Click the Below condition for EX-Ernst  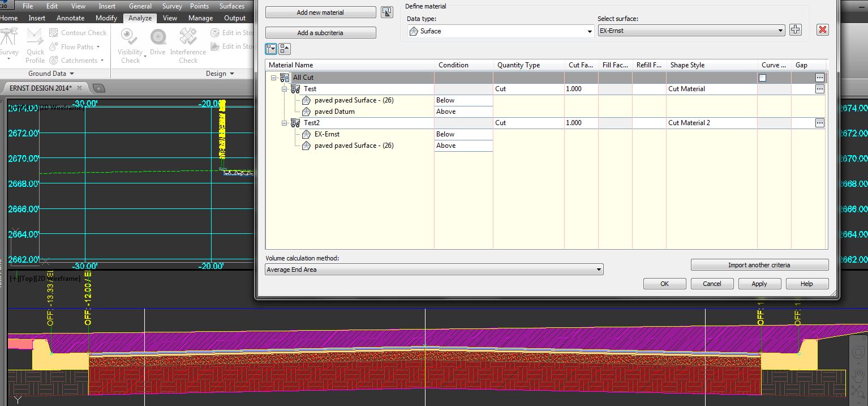pos(463,134)
